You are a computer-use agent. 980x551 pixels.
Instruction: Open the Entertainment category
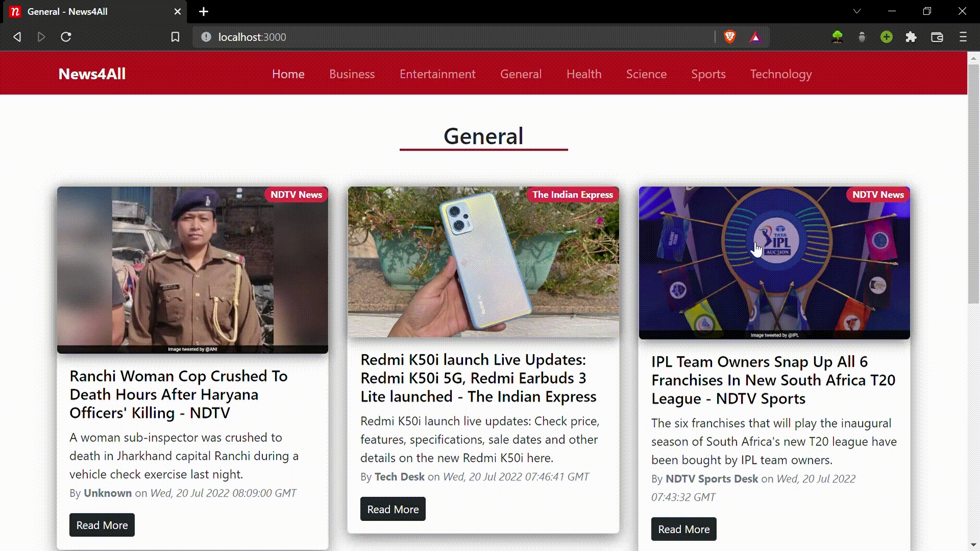[437, 74]
